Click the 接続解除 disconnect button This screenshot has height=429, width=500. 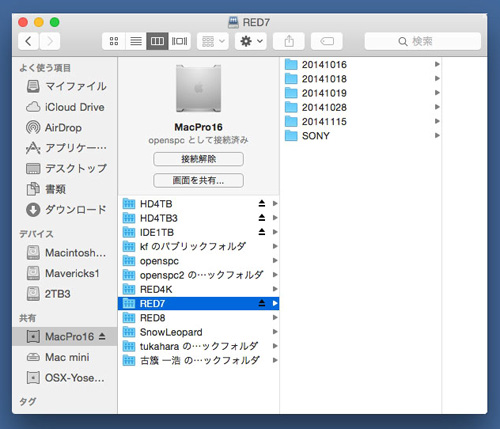[198, 159]
